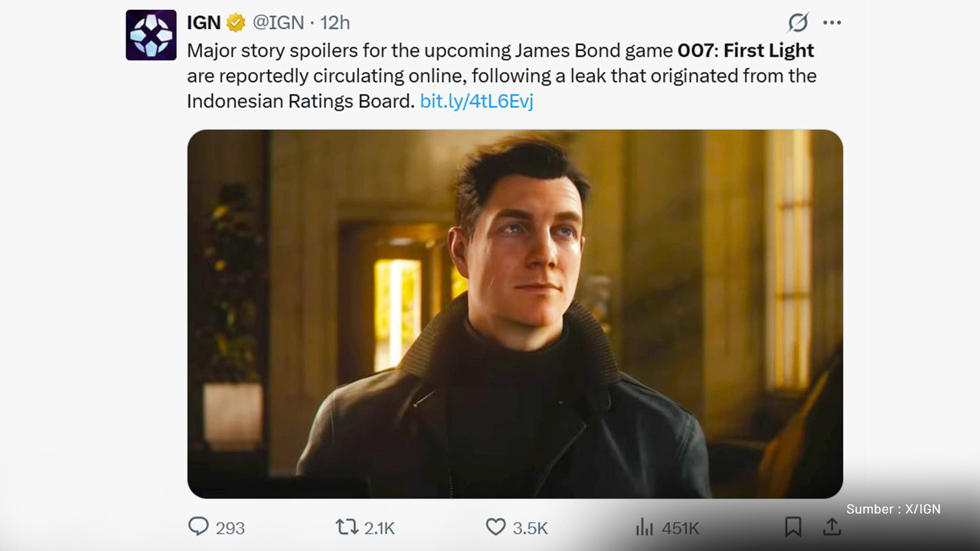The height and width of the screenshot is (551, 980).
Task: Click the repost arrows icon
Action: pos(346,527)
